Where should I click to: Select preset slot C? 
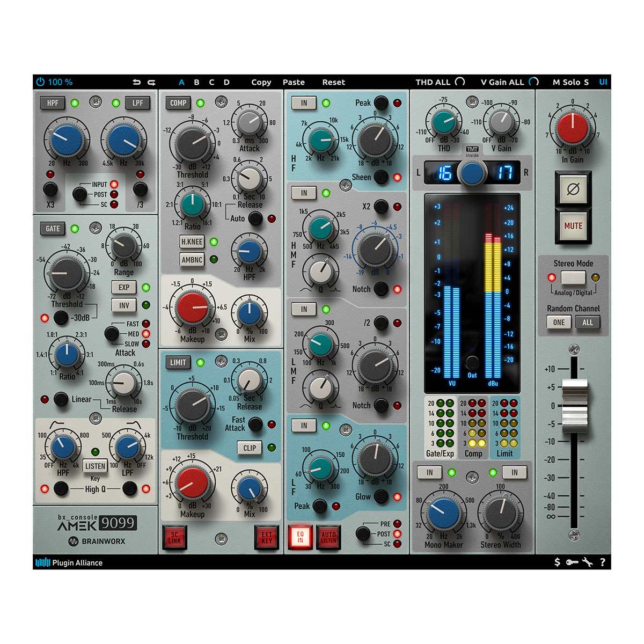[211, 82]
